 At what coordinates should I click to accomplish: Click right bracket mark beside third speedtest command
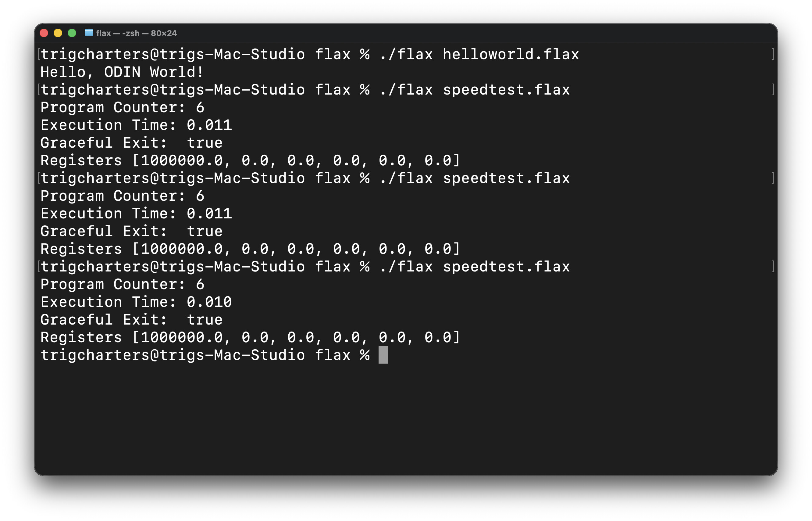[773, 267]
